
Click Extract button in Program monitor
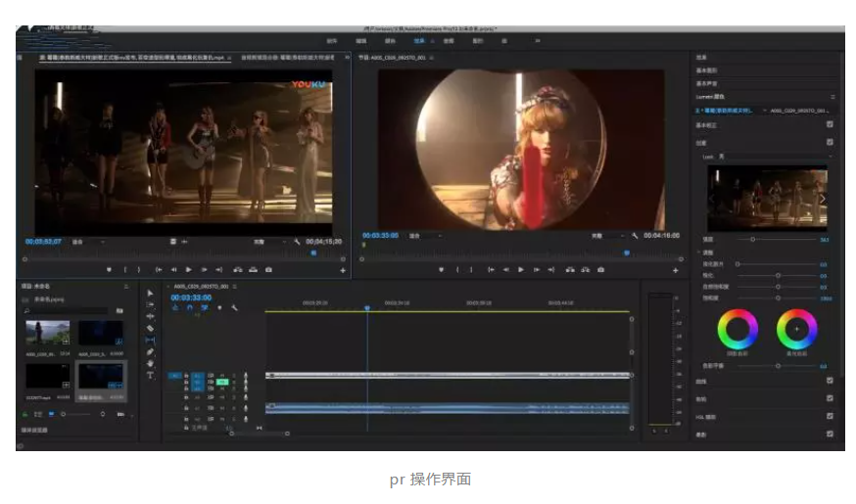coord(586,270)
